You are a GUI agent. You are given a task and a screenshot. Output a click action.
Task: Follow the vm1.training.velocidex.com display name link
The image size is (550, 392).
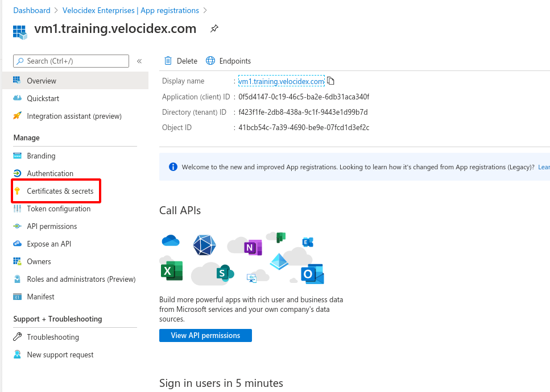[x=281, y=81]
